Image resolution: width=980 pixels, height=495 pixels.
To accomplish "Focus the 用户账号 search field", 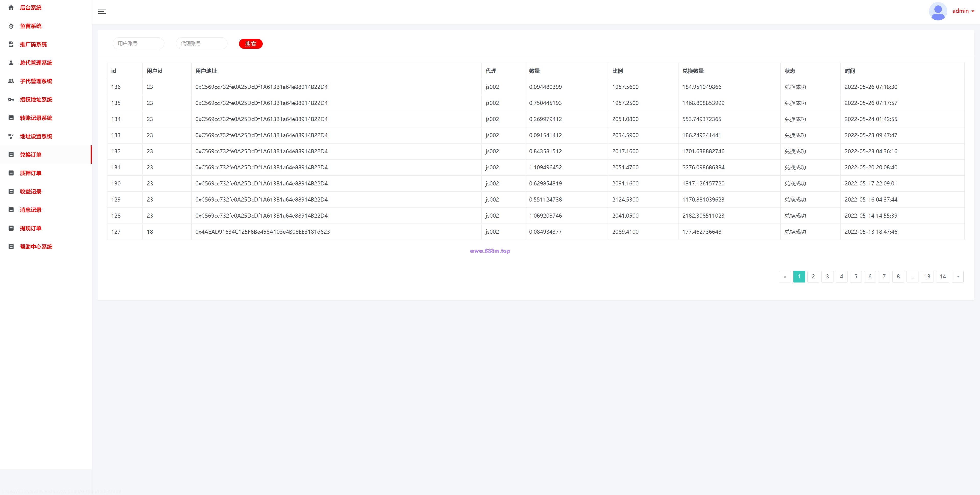I will pyautogui.click(x=138, y=43).
